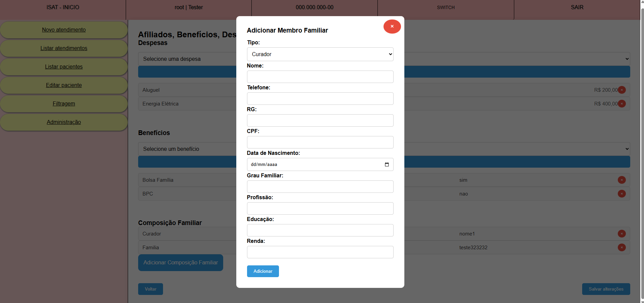This screenshot has width=644, height=303.
Task: Click SAIR to log out
Action: 577,7
